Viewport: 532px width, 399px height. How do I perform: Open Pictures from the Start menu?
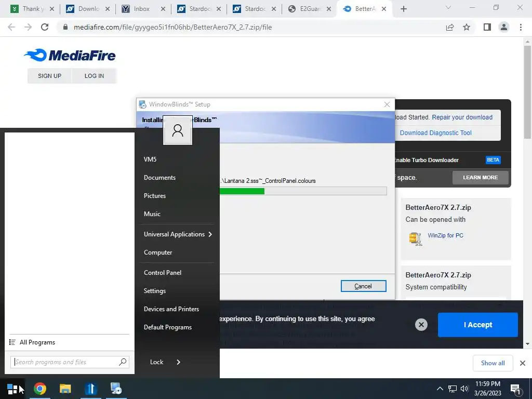click(155, 196)
